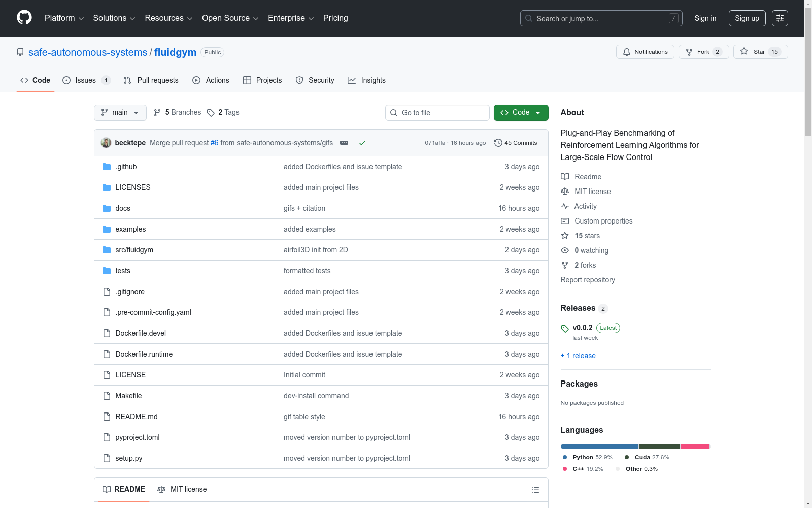Open the setup.py file
The width and height of the screenshot is (812, 508).
point(129,458)
